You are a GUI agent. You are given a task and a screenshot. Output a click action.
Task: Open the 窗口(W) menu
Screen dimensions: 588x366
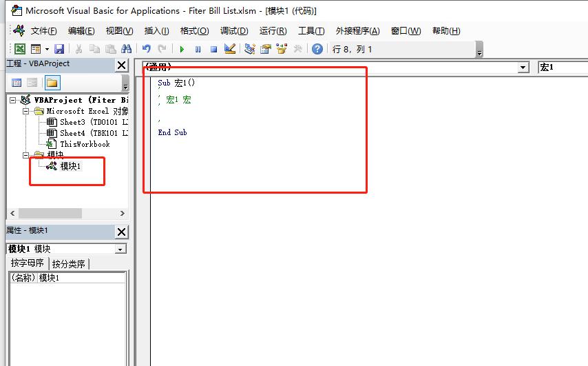coord(406,31)
